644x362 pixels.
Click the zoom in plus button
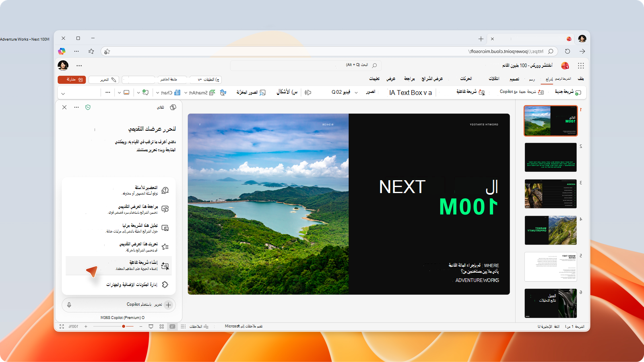tap(86, 327)
